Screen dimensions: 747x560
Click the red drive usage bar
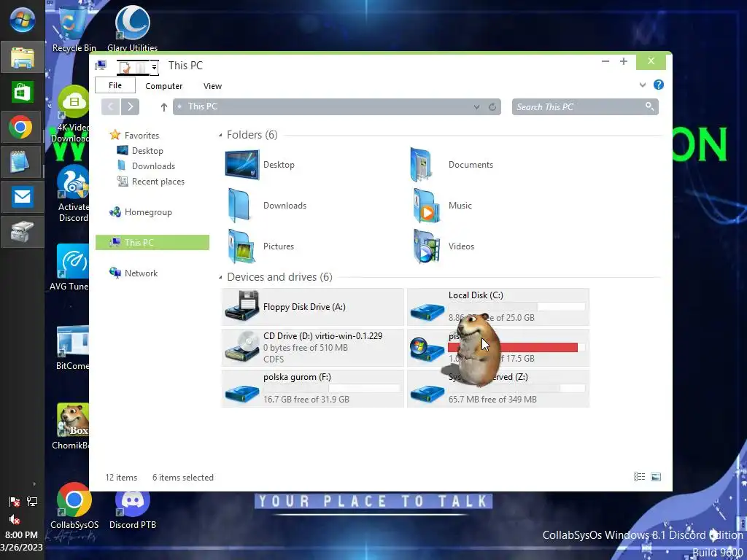click(x=516, y=348)
